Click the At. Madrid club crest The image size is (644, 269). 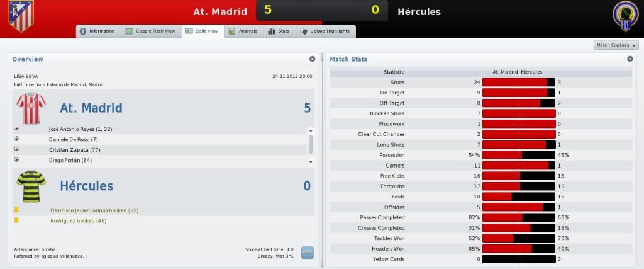pos(21,16)
